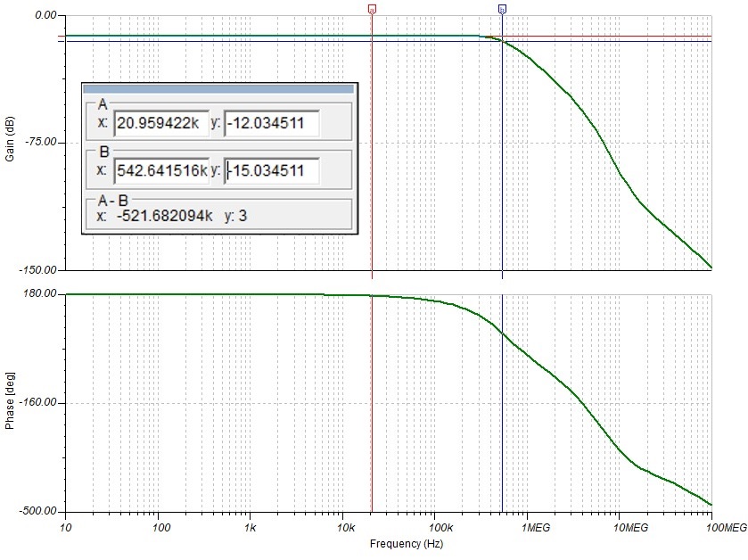Viewport: 748px width, 560px height.
Task: Click the red cursor A handle above gain plot
Action: click(372, 8)
